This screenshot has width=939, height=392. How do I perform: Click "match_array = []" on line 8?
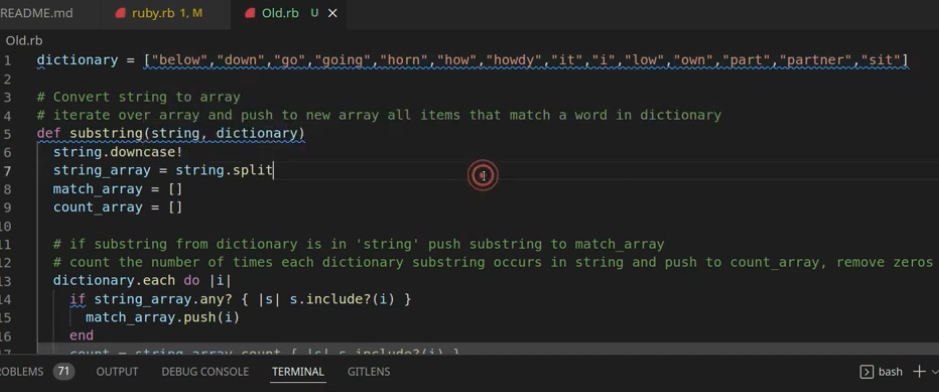tap(117, 189)
